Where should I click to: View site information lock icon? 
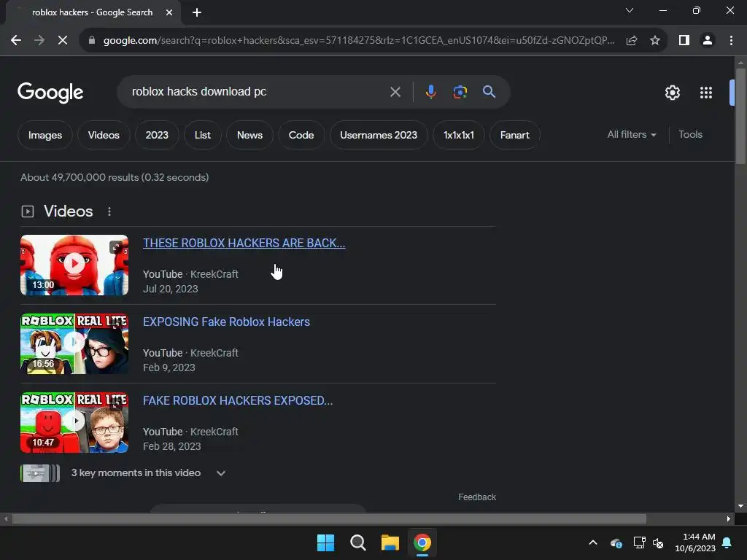[x=92, y=41]
